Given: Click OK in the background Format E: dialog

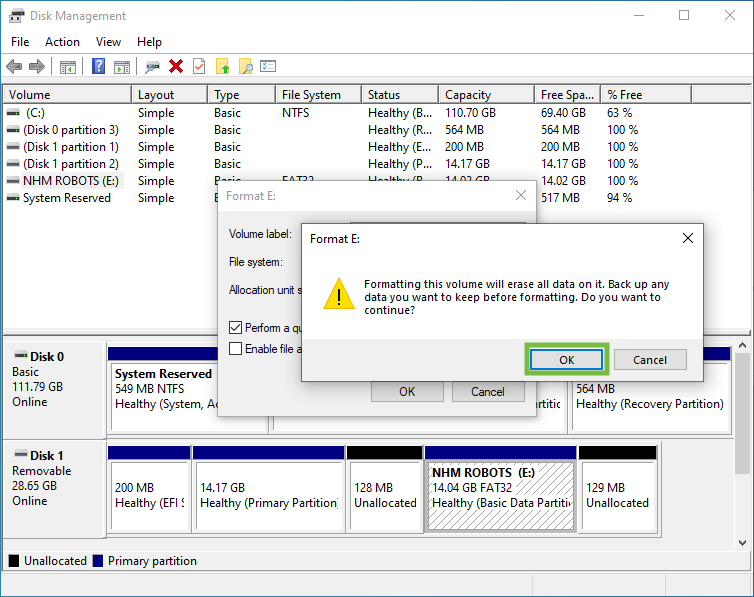Looking at the screenshot, I should 407,392.
